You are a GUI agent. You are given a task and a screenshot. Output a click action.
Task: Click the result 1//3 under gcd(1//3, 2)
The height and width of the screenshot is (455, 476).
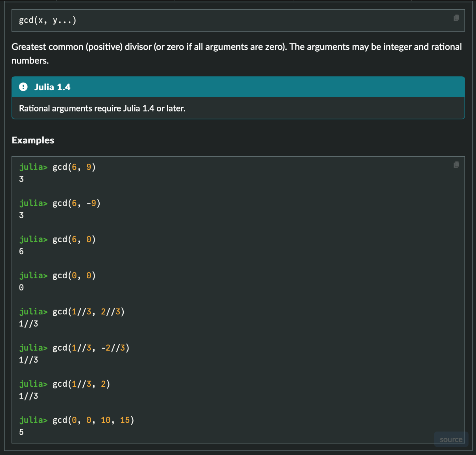tap(29, 396)
